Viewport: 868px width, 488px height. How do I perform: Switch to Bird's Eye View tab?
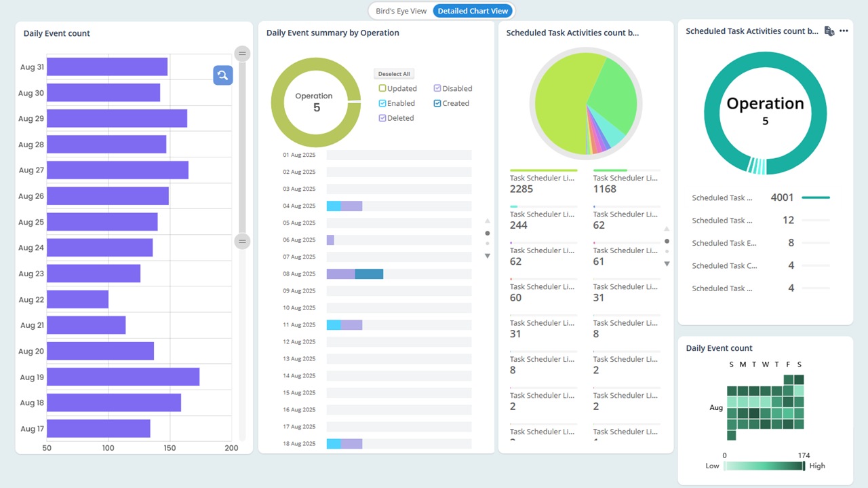coord(401,11)
